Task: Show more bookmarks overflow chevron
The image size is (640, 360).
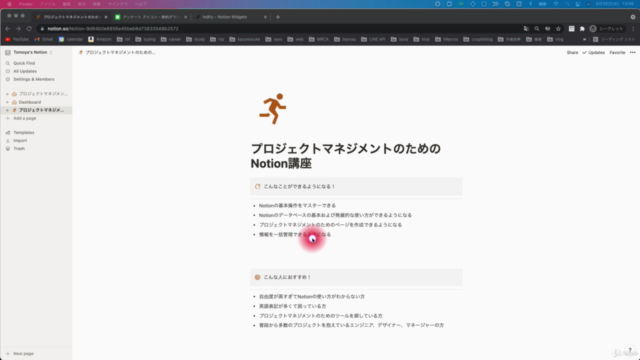Action: click(x=584, y=39)
